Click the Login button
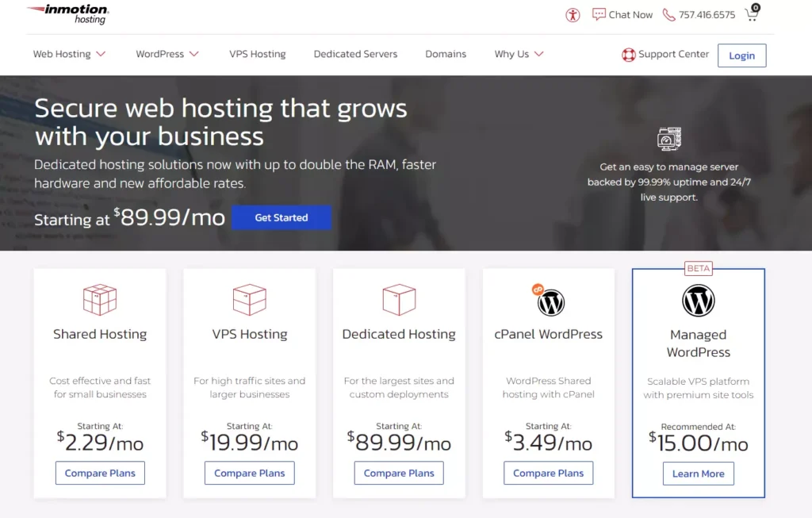 (741, 56)
